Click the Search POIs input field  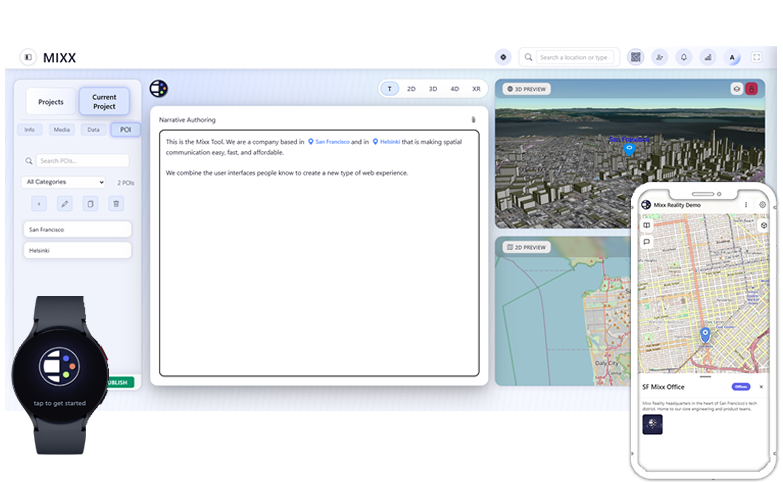(x=82, y=160)
